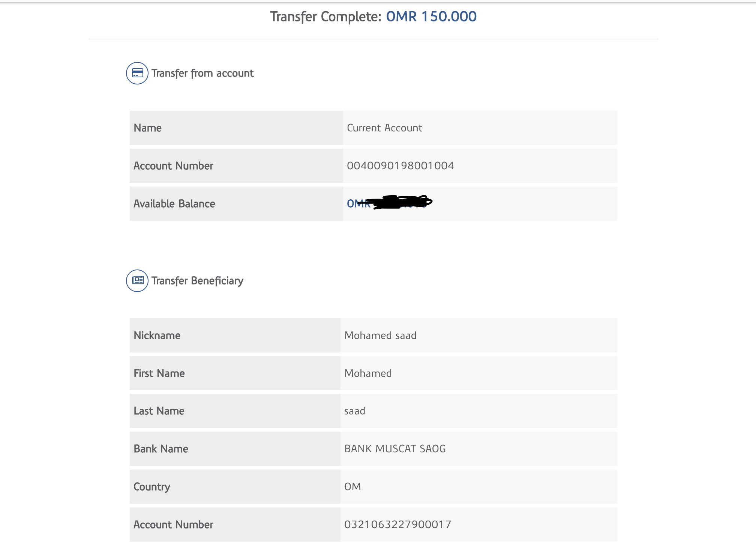Click the Bank Name row label
This screenshot has height=542, width=756.
(161, 449)
